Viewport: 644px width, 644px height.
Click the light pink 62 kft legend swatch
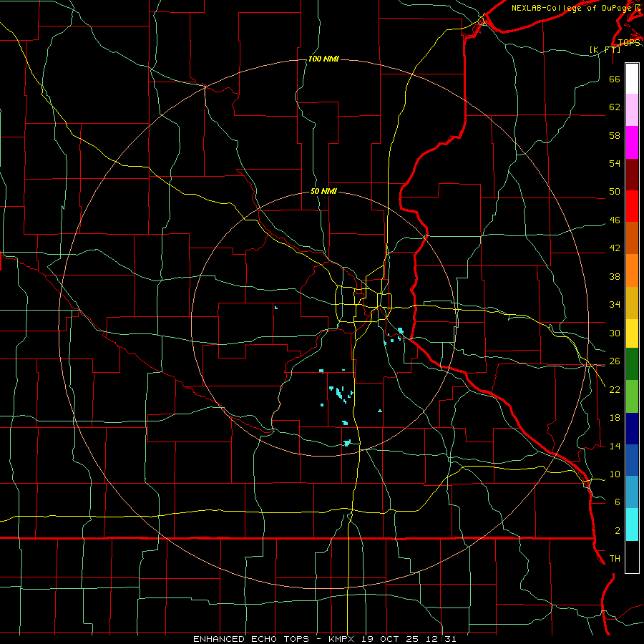click(x=632, y=110)
